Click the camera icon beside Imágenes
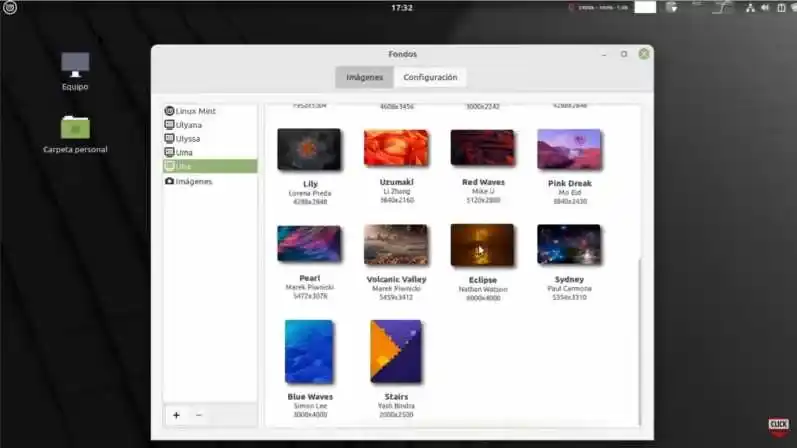The height and width of the screenshot is (448, 797). (169, 181)
